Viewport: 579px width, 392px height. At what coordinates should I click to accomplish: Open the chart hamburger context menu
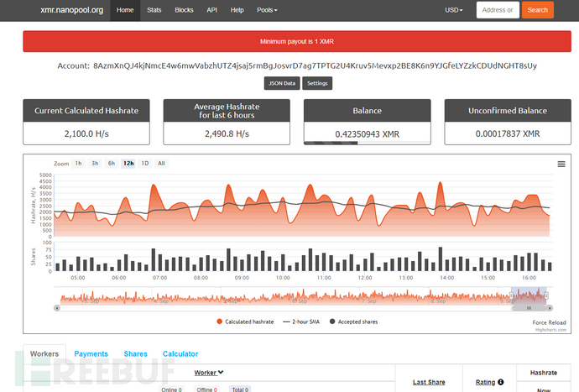point(561,164)
